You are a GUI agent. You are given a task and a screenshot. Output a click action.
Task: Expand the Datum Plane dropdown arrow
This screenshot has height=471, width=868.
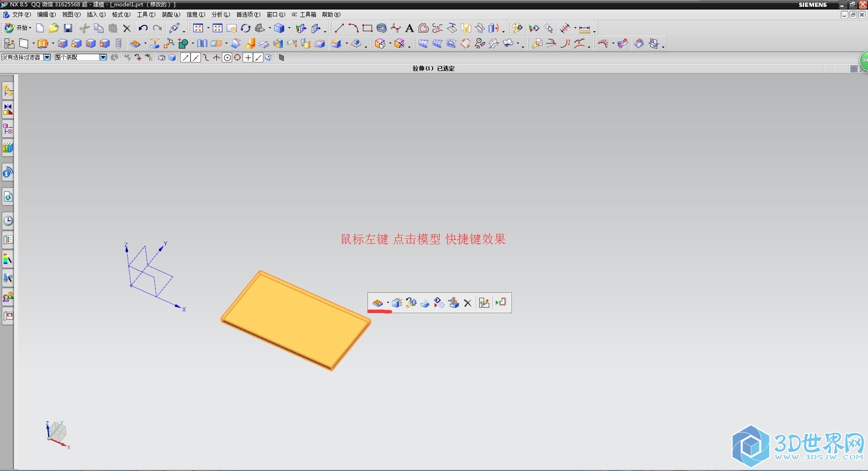point(33,43)
